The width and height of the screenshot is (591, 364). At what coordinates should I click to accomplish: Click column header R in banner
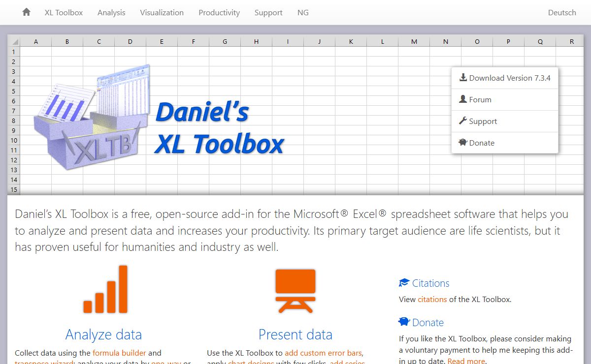[571, 41]
